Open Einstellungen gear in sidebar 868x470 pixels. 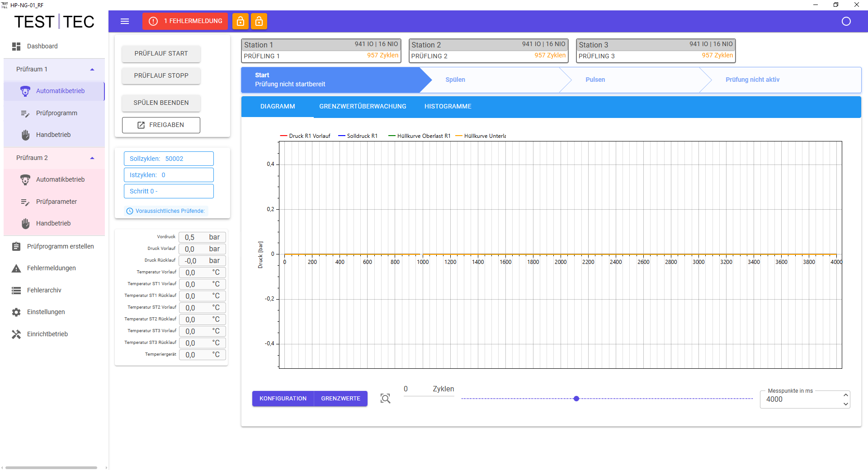[46, 312]
